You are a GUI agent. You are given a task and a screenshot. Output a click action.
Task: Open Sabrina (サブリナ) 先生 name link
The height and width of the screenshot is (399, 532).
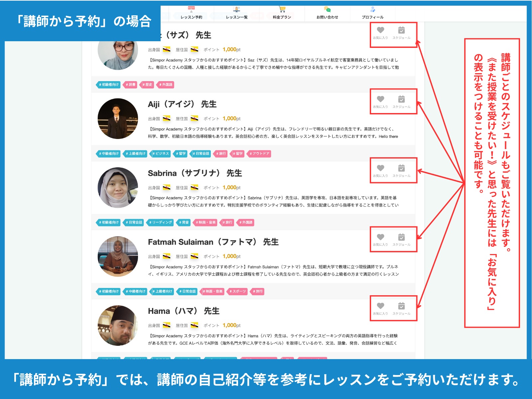(195, 173)
